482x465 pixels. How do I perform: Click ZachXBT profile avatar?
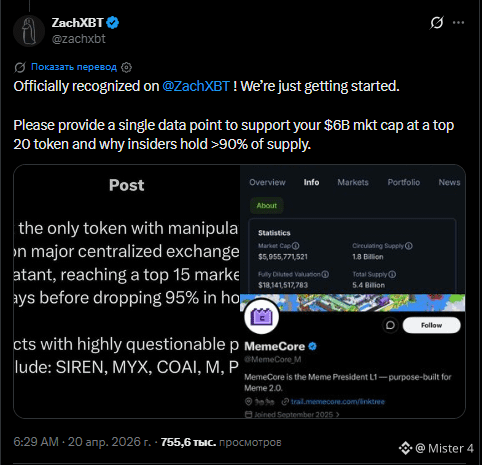(x=29, y=31)
